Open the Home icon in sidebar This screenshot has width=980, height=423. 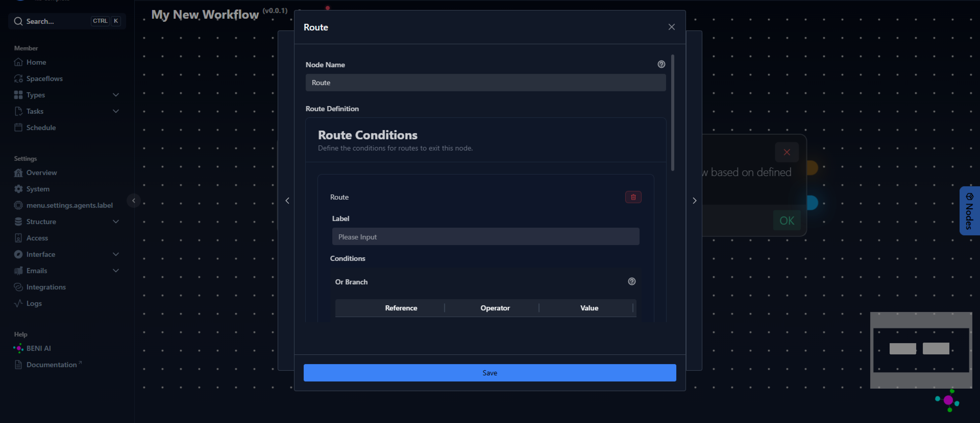[x=18, y=62]
